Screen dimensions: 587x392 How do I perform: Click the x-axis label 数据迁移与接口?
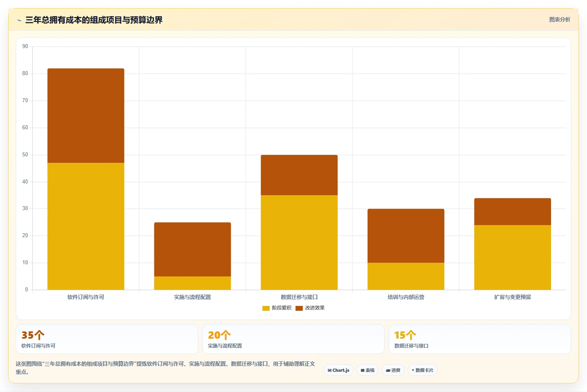click(299, 297)
